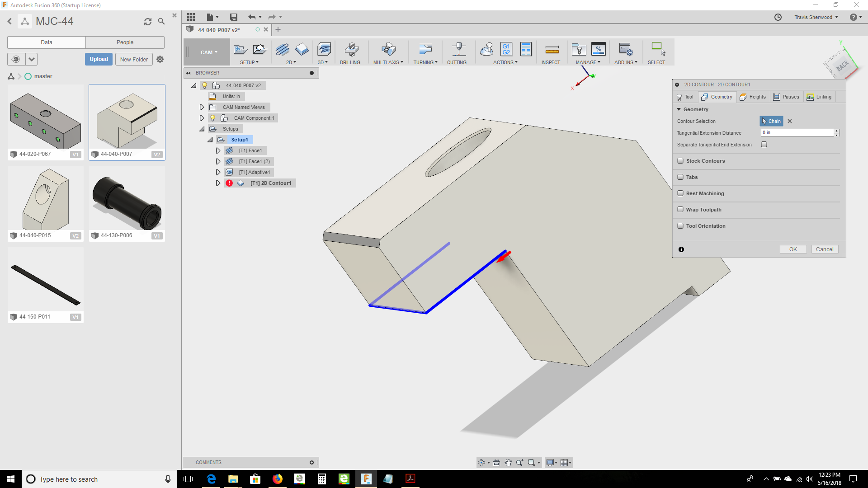Check the Wrap Toolpath option
868x488 pixels.
[x=680, y=209]
